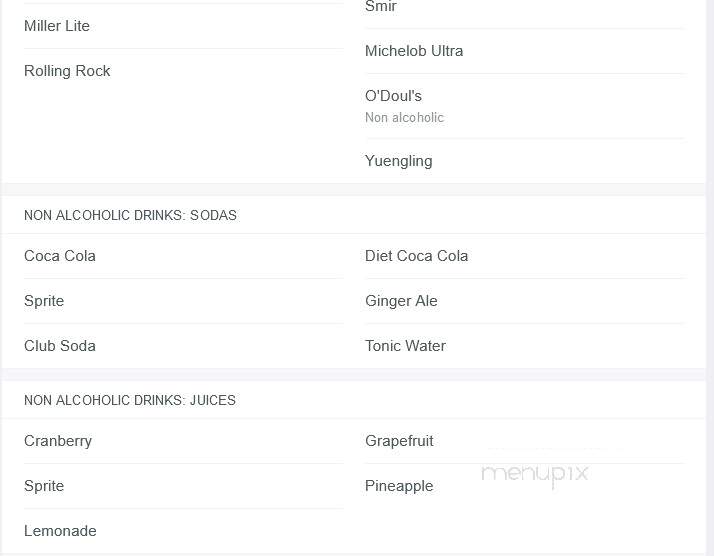
Task: Click the menupix watermark logo
Action: point(535,474)
